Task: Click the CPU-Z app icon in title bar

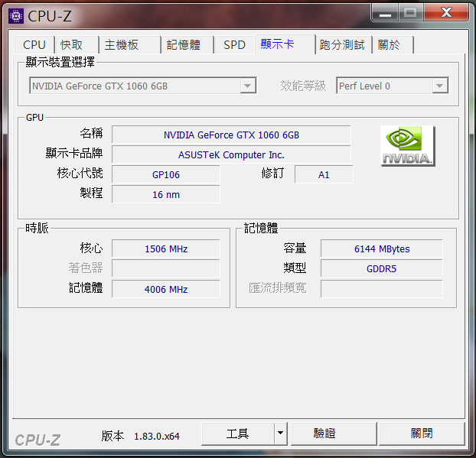Action: coord(16,16)
